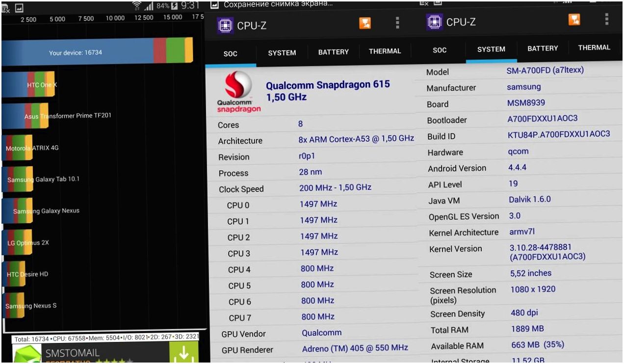The image size is (624, 364).
Task: Select the Motorola ATRIX 4G bar
Action: tap(17, 148)
